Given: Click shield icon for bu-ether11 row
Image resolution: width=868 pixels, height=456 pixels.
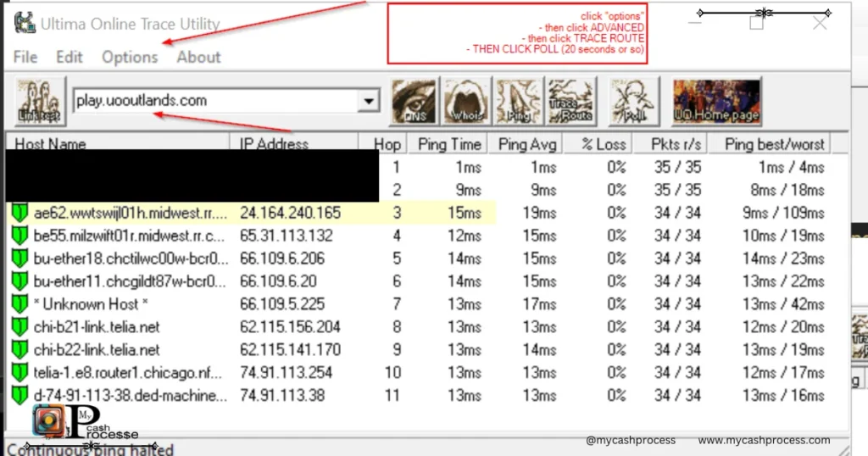Looking at the screenshot, I should [20, 281].
